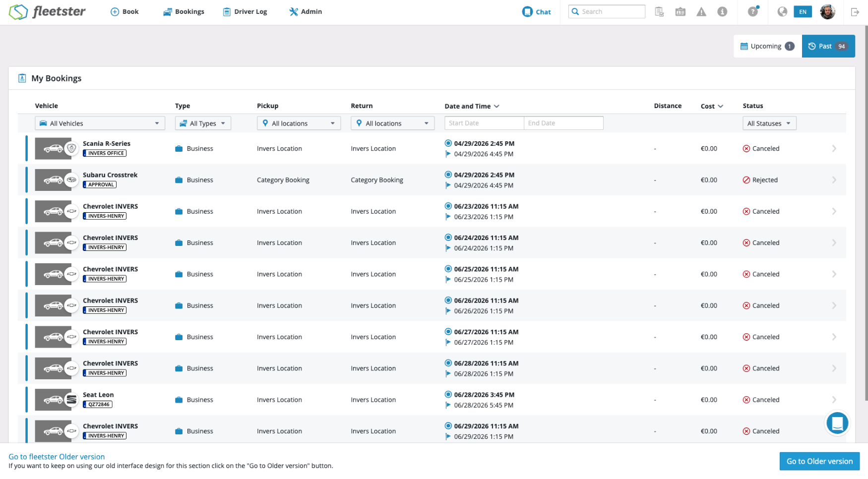This screenshot has width=868, height=479.
Task: Toggle the EN language button
Action: point(803,12)
